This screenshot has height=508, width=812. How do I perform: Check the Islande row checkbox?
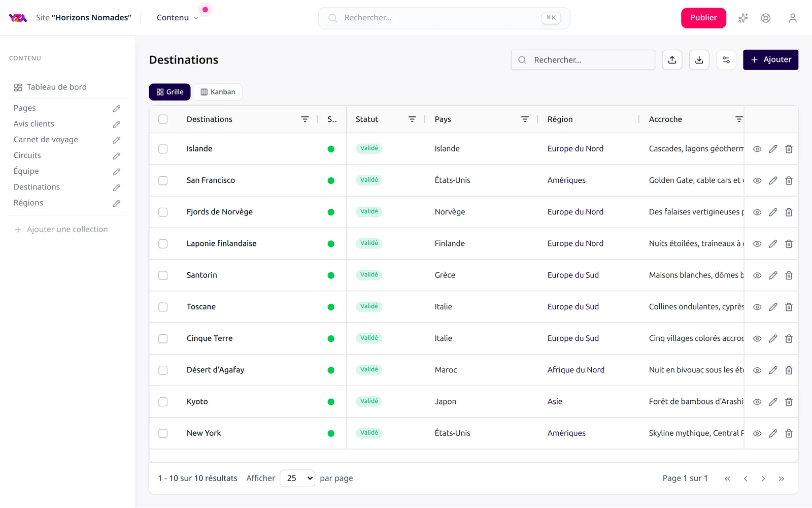[x=163, y=149]
